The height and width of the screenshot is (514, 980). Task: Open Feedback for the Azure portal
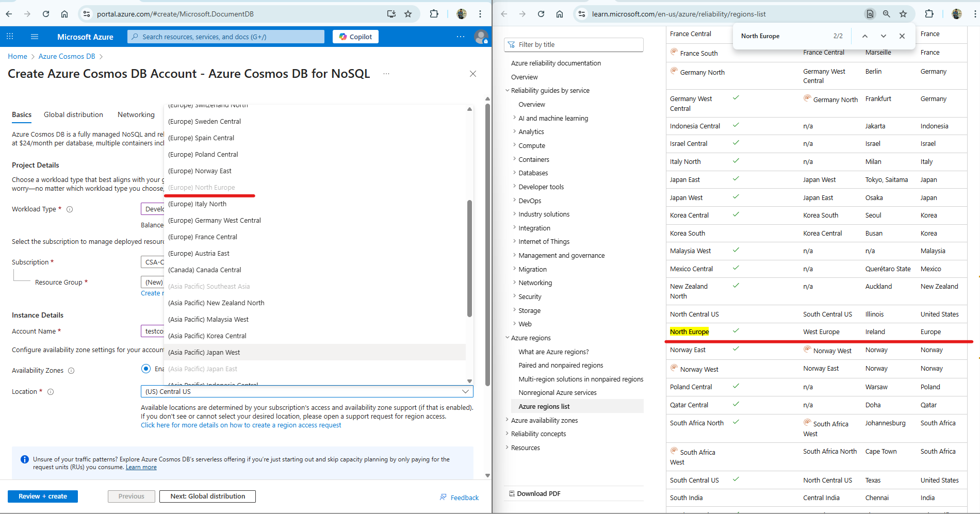coord(459,498)
